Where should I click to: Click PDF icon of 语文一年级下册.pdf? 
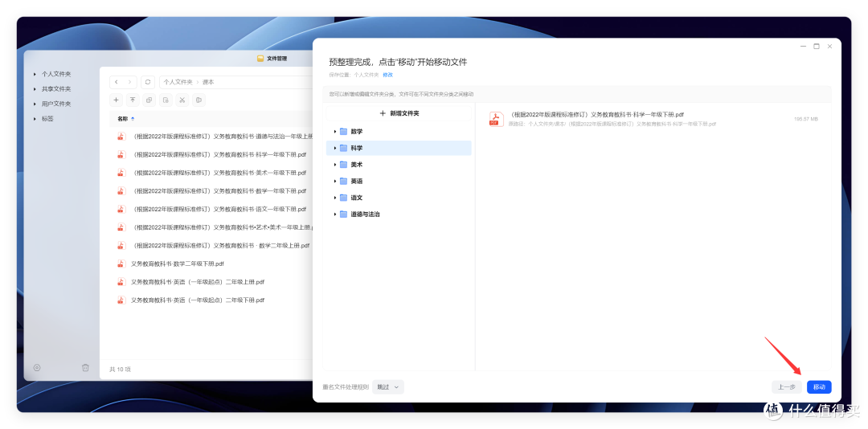pos(121,209)
